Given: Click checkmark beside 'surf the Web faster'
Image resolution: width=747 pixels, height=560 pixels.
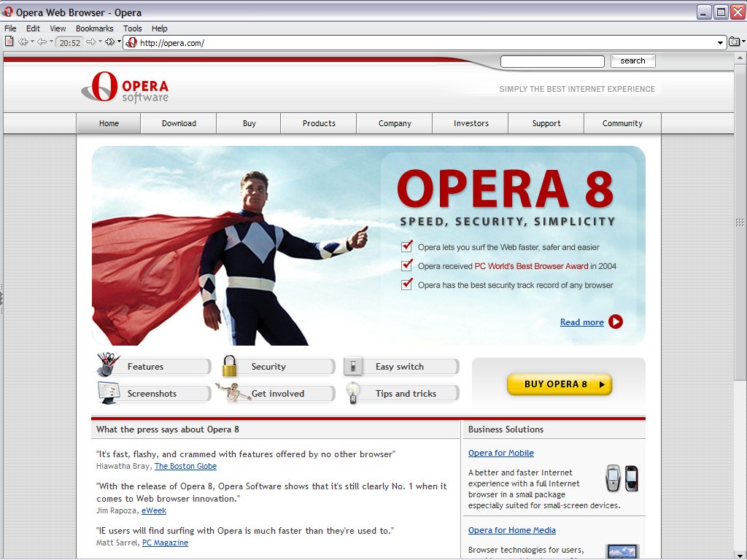Looking at the screenshot, I should point(407,246).
